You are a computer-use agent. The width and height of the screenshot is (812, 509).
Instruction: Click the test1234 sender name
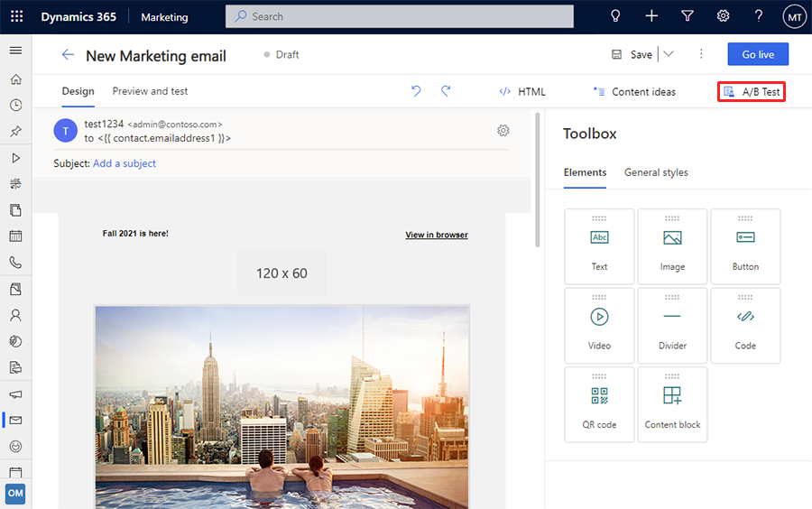(104, 124)
